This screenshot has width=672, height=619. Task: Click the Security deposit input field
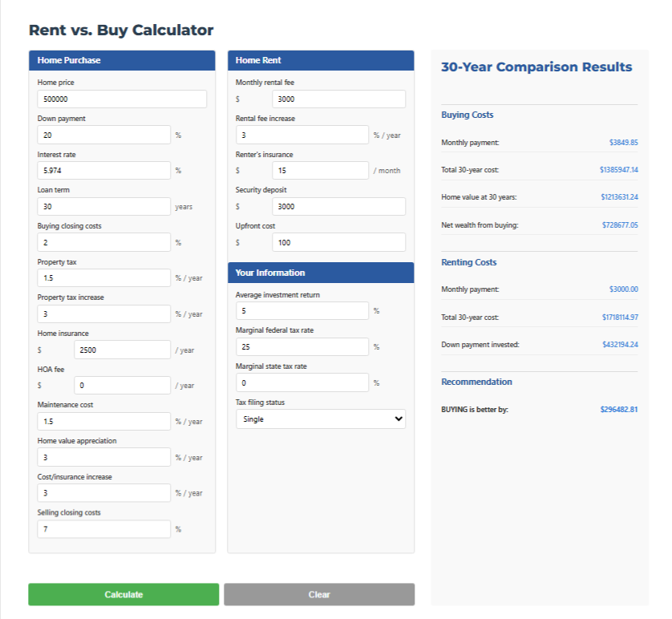click(338, 206)
